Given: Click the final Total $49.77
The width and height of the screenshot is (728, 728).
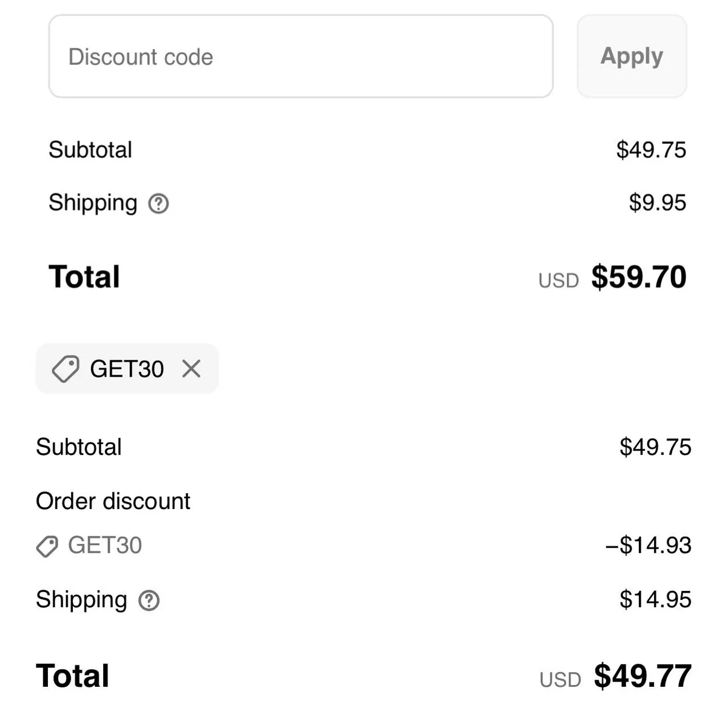Looking at the screenshot, I should (x=642, y=674).
